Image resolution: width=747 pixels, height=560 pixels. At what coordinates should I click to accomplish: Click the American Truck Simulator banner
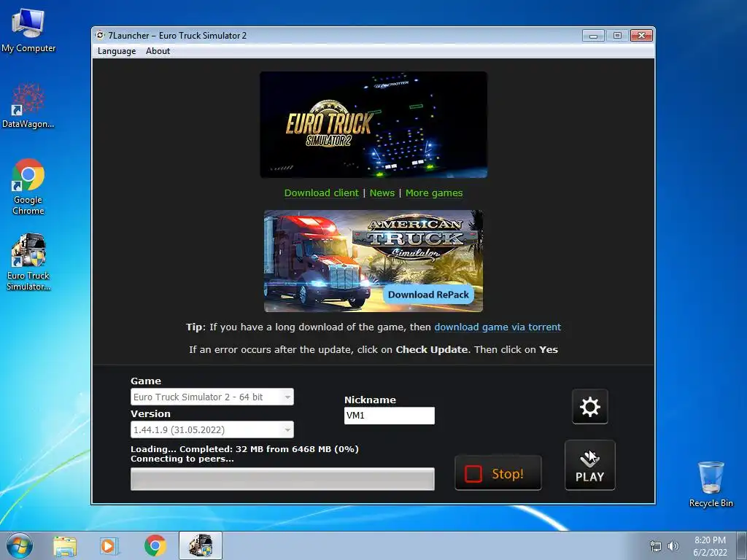[373, 261]
